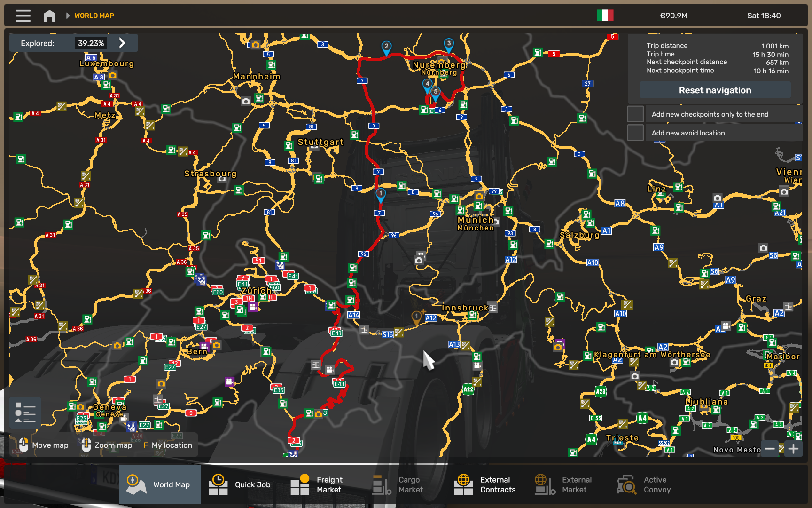This screenshot has width=812, height=508.
Task: Zoom in the map with plus
Action: pos(793,449)
